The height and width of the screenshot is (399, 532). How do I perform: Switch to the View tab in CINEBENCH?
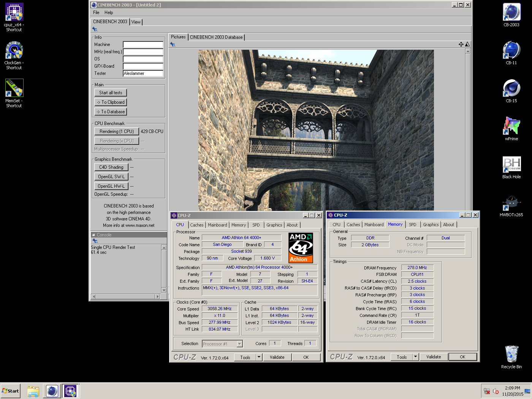[x=136, y=22]
